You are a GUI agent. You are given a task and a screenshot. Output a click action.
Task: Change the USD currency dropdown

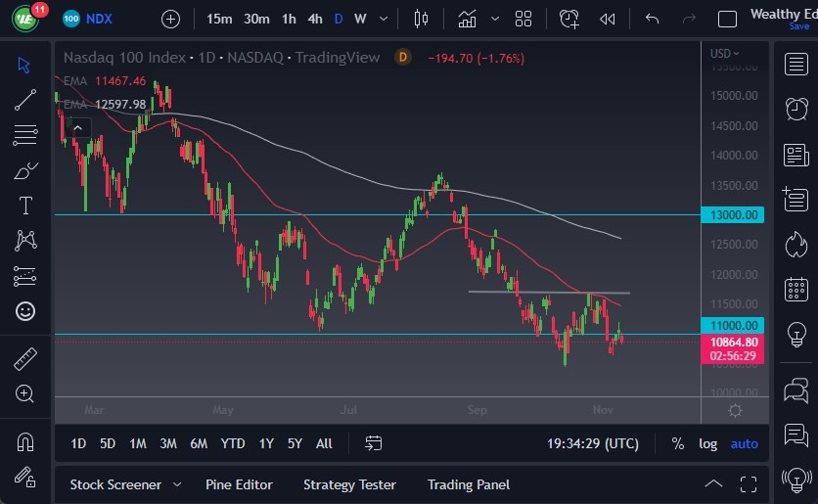[x=725, y=53]
